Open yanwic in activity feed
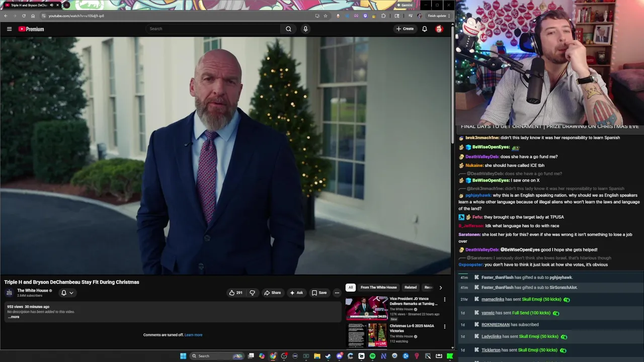 click(488, 313)
